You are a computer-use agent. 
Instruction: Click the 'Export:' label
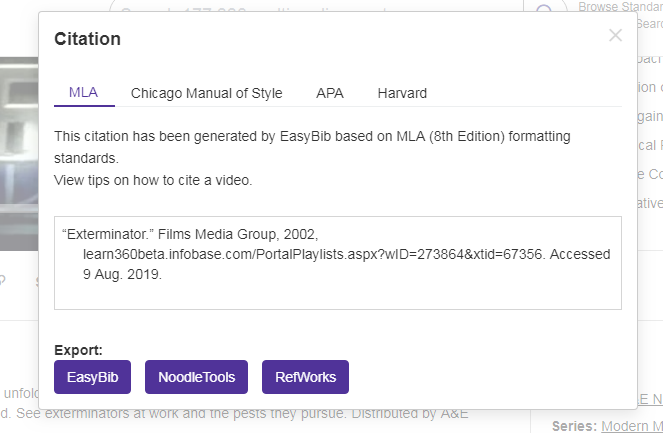(x=78, y=350)
